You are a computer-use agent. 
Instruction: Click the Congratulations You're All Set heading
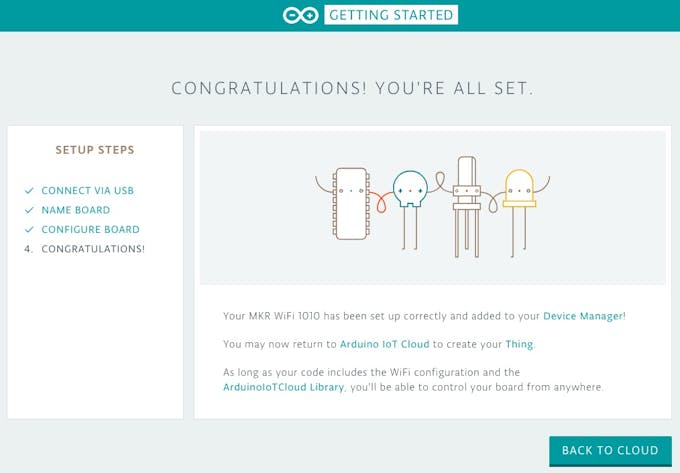click(x=353, y=88)
